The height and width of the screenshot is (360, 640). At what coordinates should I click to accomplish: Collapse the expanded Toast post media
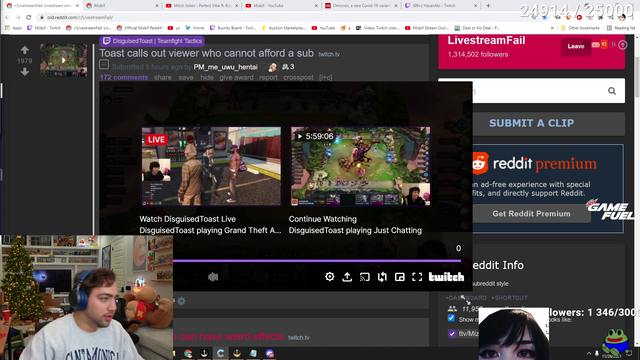click(x=104, y=64)
